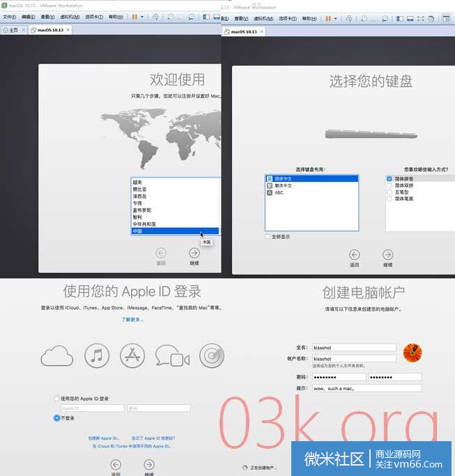Click 返回 arrow on the welcome screen
455x476 pixels.
(x=161, y=253)
